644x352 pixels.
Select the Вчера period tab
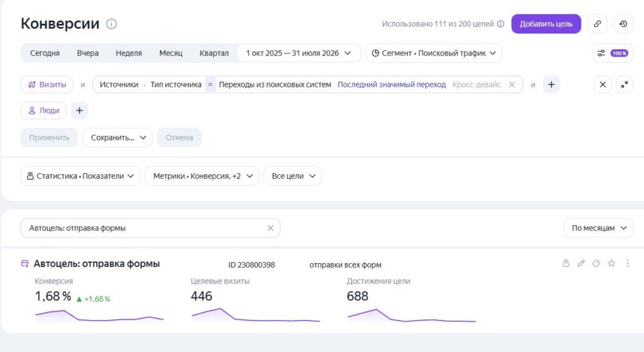pyautogui.click(x=87, y=53)
